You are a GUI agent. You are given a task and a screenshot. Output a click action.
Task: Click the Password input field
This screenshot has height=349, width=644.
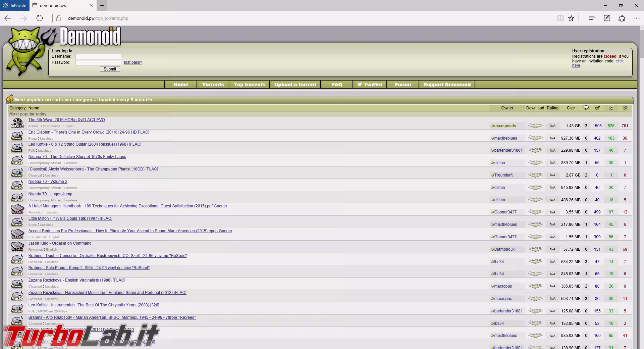98,63
